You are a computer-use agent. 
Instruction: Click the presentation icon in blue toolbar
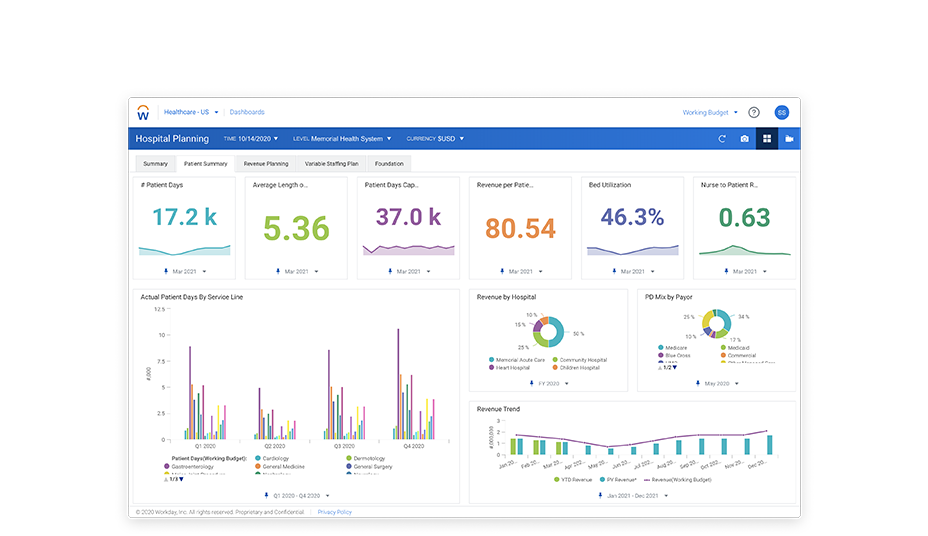click(x=789, y=139)
